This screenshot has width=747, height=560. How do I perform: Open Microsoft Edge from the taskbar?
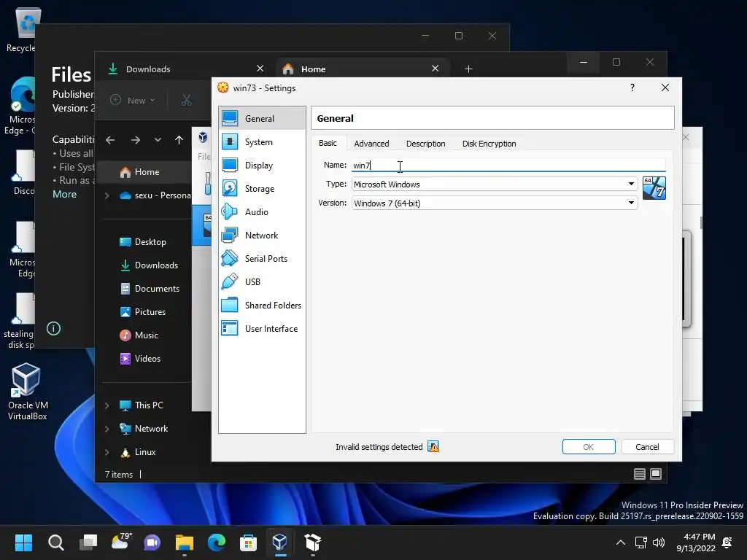click(x=216, y=542)
